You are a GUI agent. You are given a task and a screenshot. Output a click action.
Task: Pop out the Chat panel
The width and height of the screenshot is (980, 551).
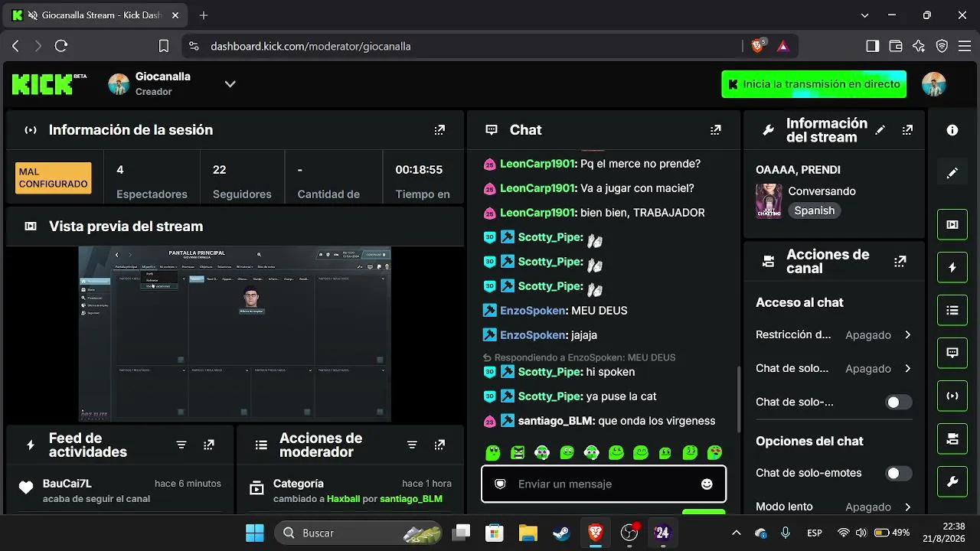(716, 130)
